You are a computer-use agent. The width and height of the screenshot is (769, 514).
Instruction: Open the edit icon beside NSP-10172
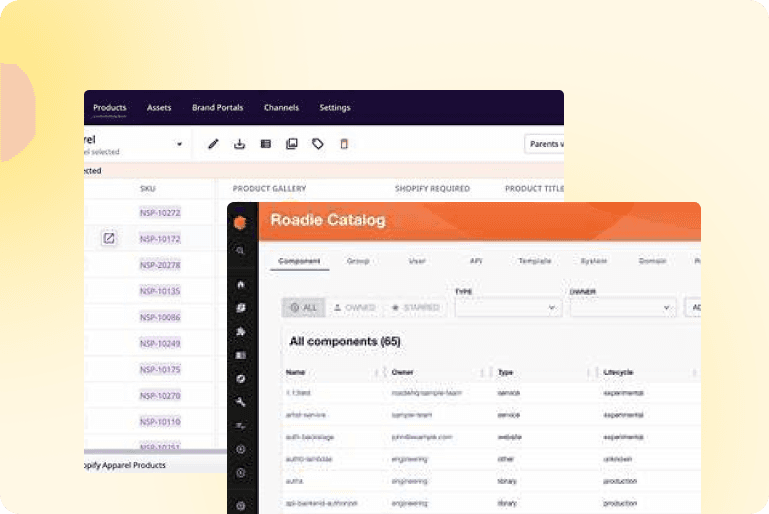click(x=109, y=238)
